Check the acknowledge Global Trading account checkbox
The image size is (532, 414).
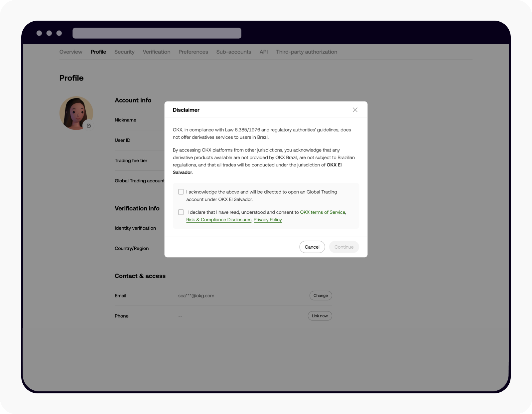pos(181,192)
